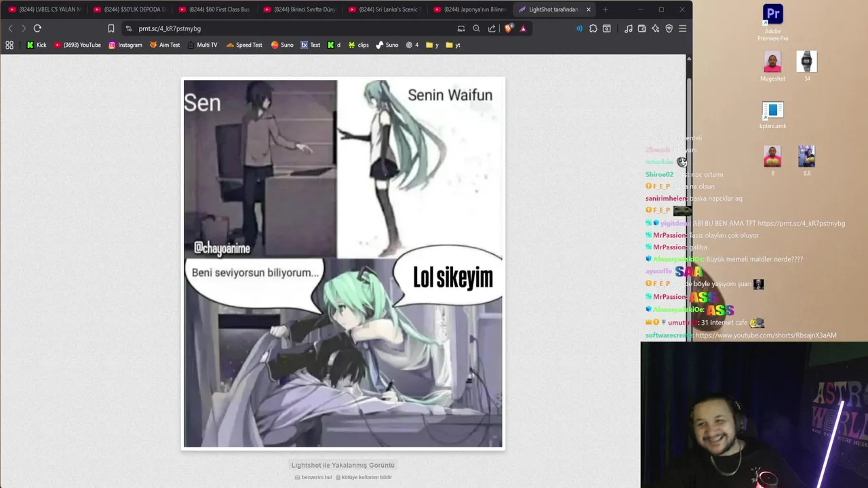Screen dimensions: 868x488
Task: Click the 'benzerini bul' link
Action: coord(313,477)
